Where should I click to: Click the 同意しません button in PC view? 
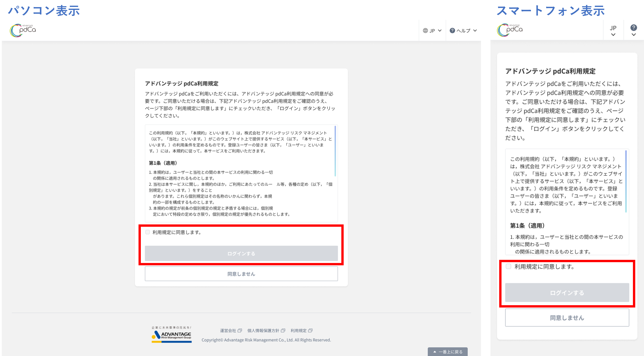coord(241,274)
